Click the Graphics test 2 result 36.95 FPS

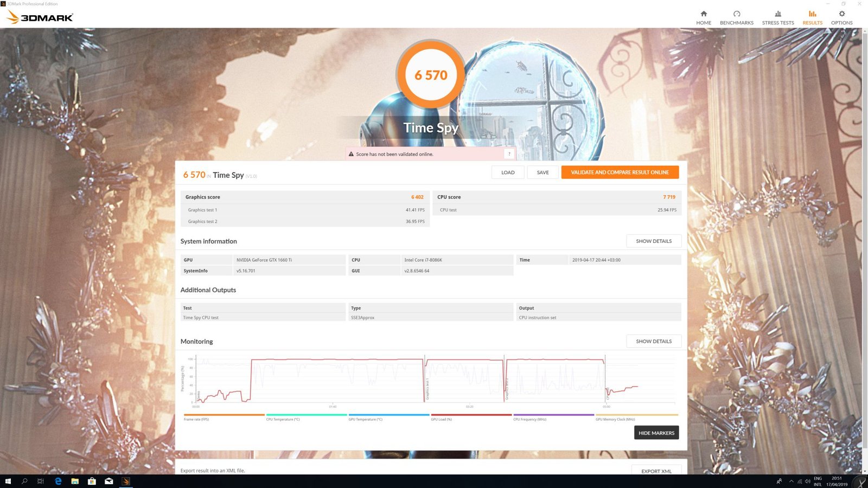click(x=415, y=221)
